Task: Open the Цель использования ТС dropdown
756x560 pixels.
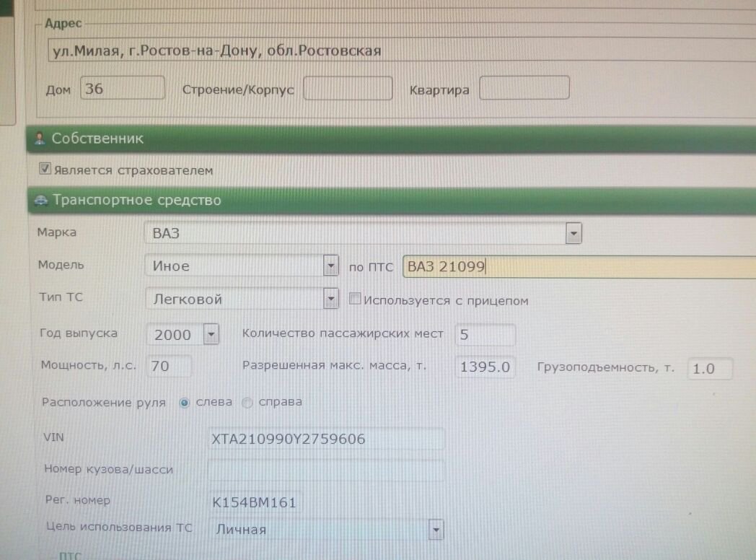Action: 436,530
